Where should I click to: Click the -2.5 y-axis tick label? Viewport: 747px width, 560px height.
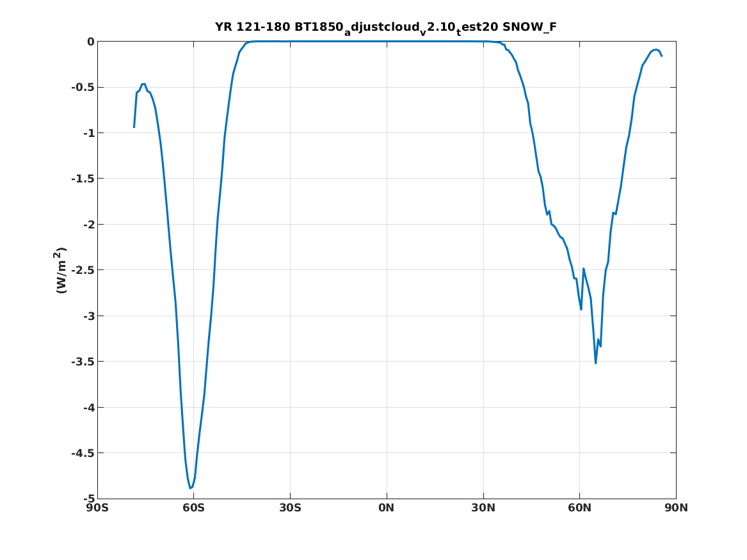(x=83, y=271)
